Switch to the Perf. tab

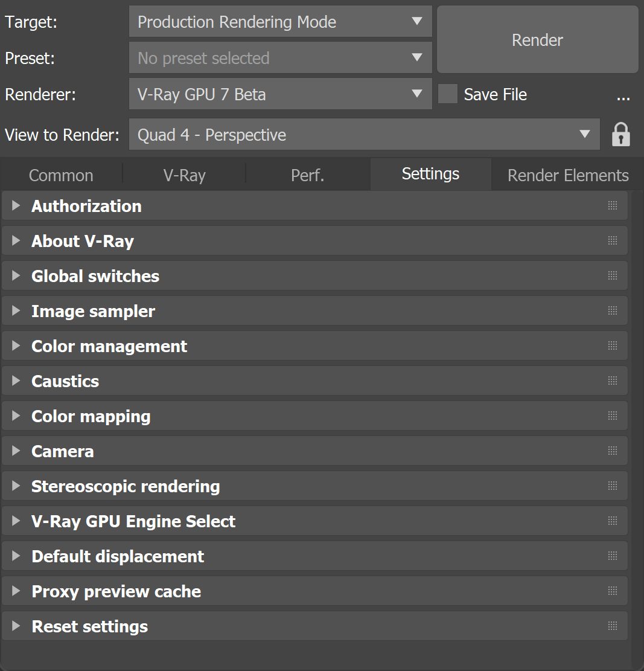tap(307, 175)
